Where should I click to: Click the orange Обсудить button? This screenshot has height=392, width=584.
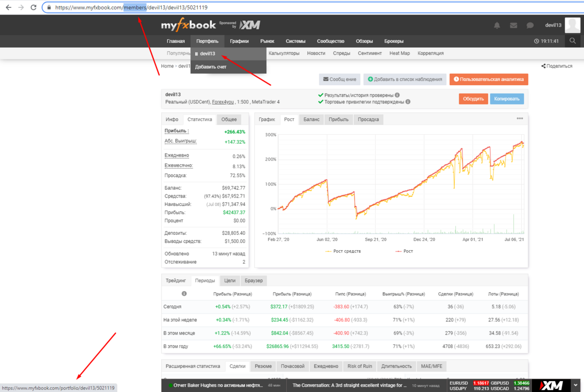474,99
